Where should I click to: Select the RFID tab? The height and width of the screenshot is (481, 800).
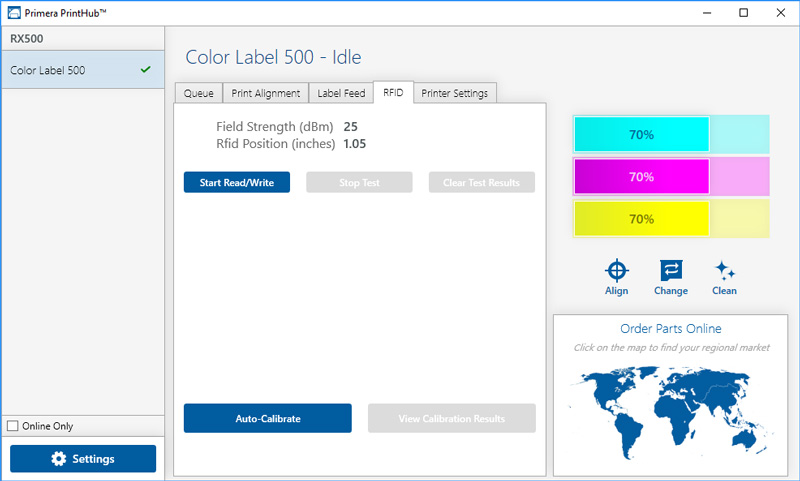(393, 92)
